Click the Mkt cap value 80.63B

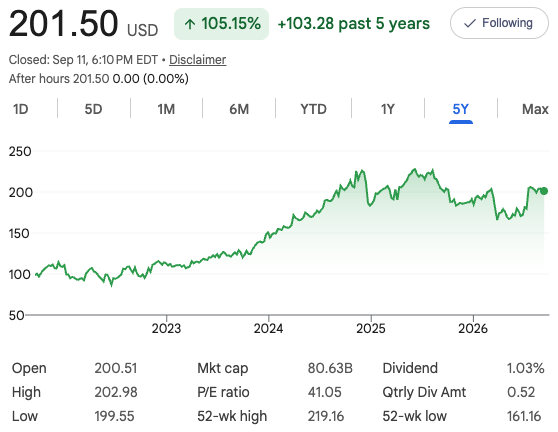point(330,368)
